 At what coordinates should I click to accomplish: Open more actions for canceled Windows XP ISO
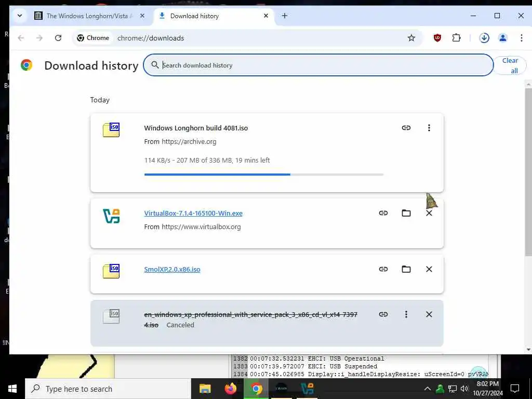click(406, 314)
